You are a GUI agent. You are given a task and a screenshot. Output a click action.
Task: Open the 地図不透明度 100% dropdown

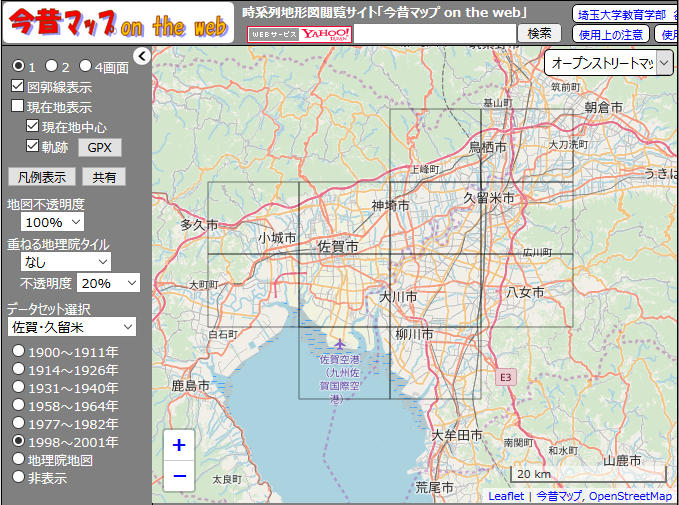tap(52, 222)
